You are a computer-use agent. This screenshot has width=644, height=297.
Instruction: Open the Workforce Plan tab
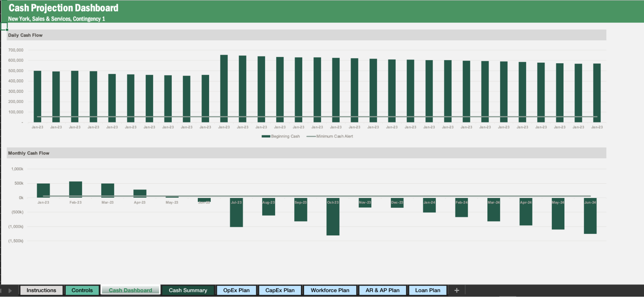pyautogui.click(x=330, y=290)
